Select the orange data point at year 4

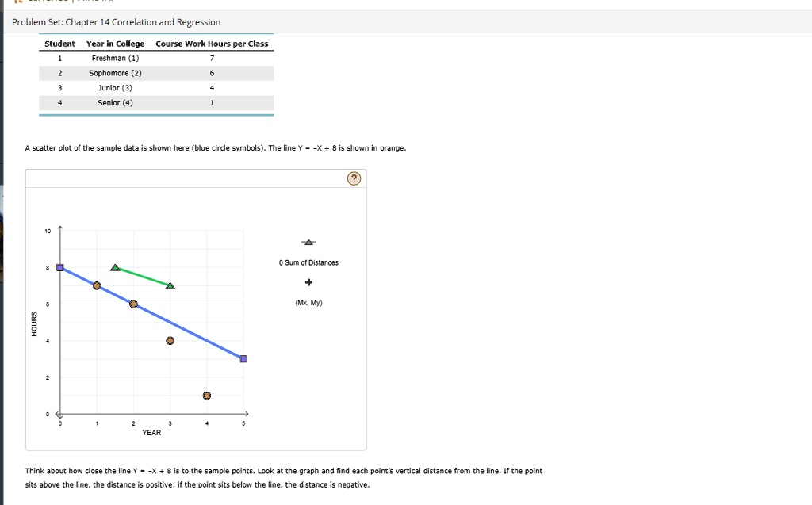[206, 395]
